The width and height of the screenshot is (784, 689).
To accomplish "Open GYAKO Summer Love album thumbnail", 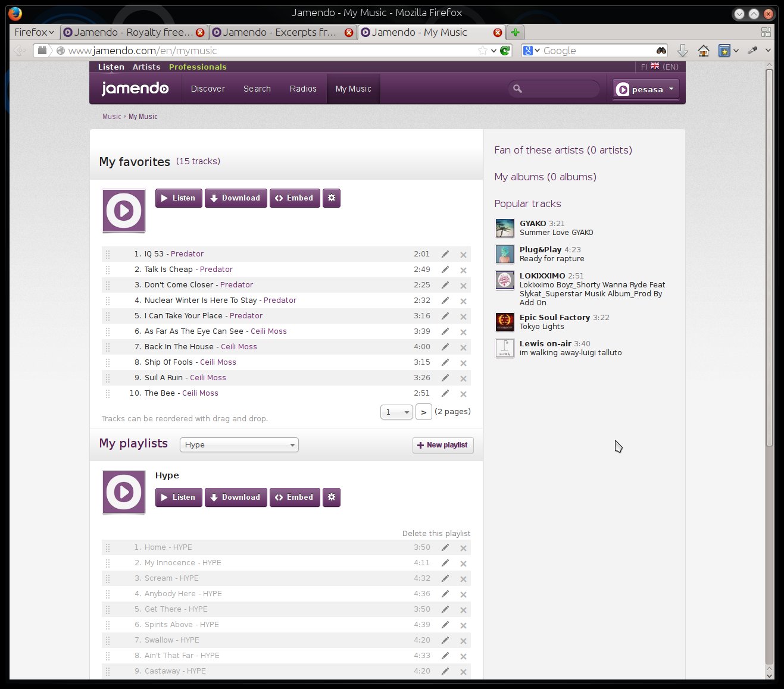I will [x=505, y=228].
